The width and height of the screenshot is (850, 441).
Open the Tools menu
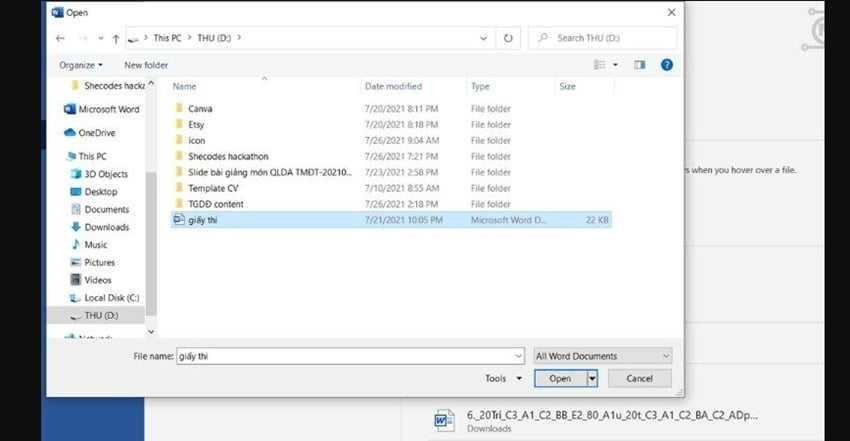(503, 378)
